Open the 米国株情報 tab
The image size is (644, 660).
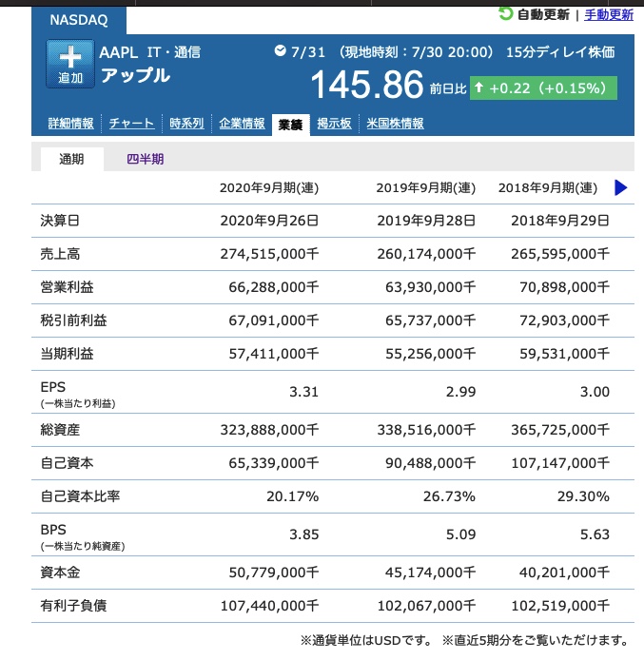click(x=395, y=124)
